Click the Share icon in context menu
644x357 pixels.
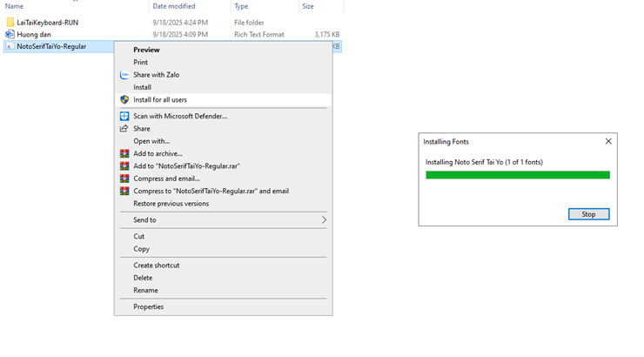(124, 129)
